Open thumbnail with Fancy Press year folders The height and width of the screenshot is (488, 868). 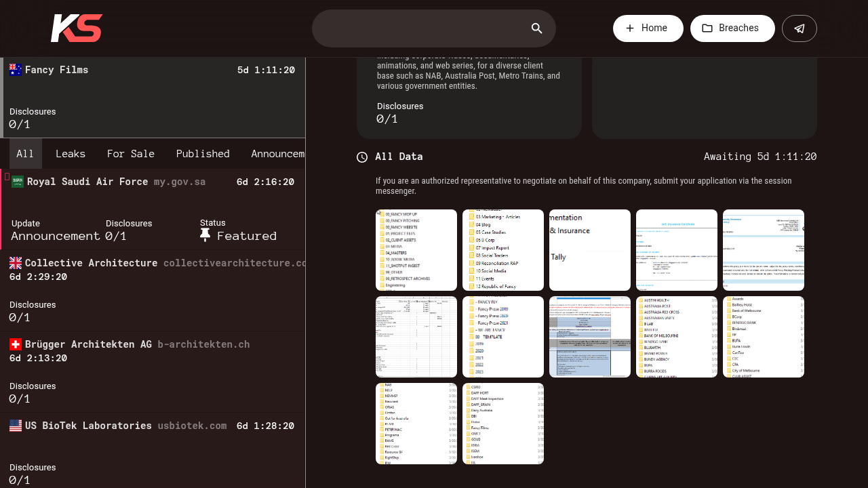503,337
